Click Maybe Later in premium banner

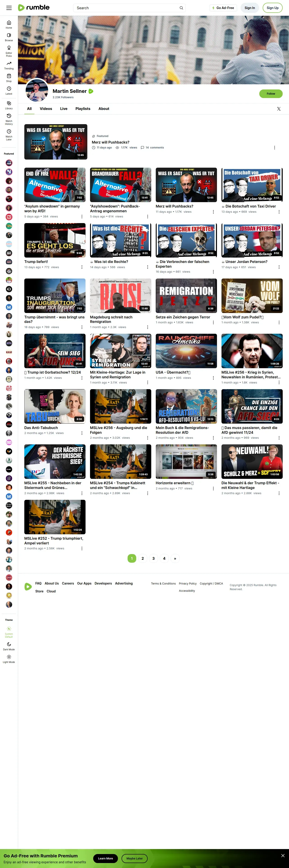135,858
